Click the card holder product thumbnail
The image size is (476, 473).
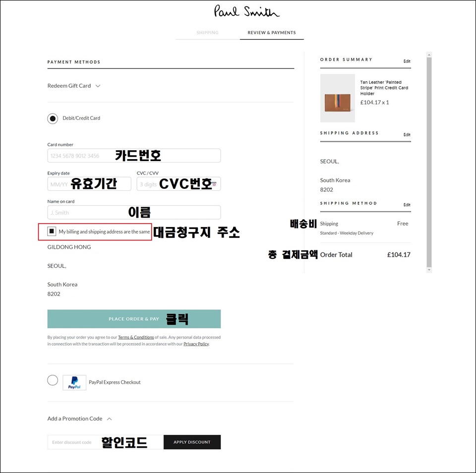point(338,98)
